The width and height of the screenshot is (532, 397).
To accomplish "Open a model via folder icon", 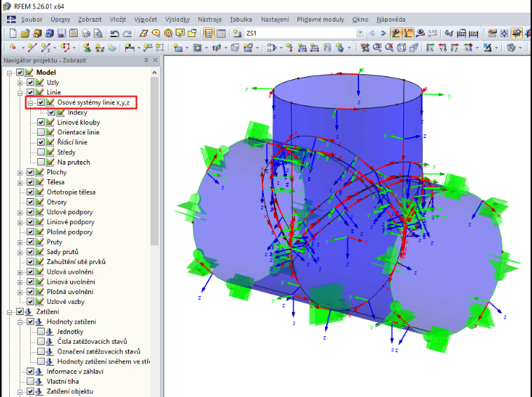I will pos(25,33).
